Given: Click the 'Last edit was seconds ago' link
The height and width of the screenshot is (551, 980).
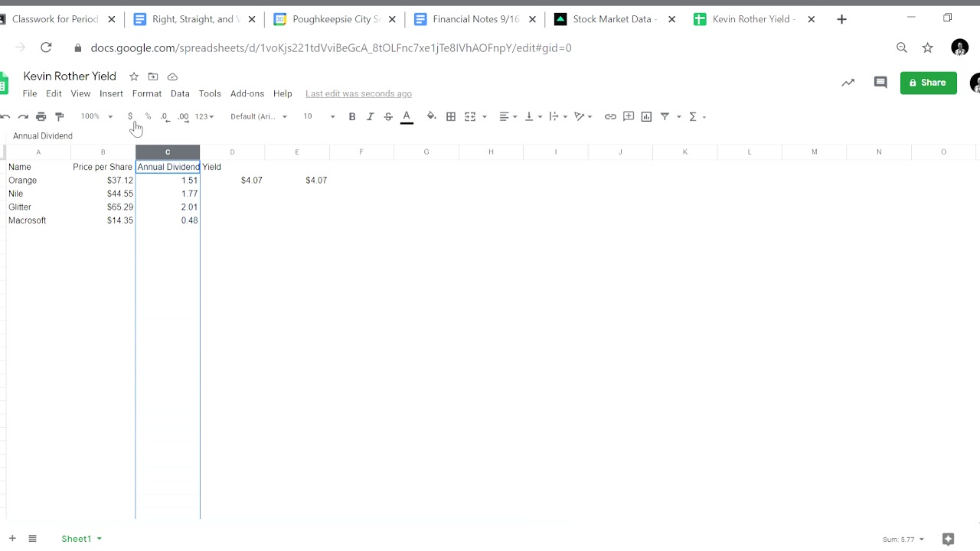Looking at the screenshot, I should [x=358, y=93].
